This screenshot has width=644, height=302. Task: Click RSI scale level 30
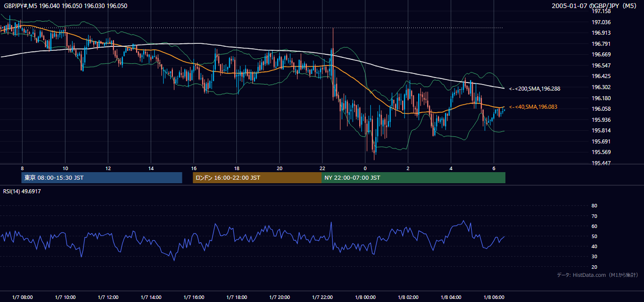(594, 257)
